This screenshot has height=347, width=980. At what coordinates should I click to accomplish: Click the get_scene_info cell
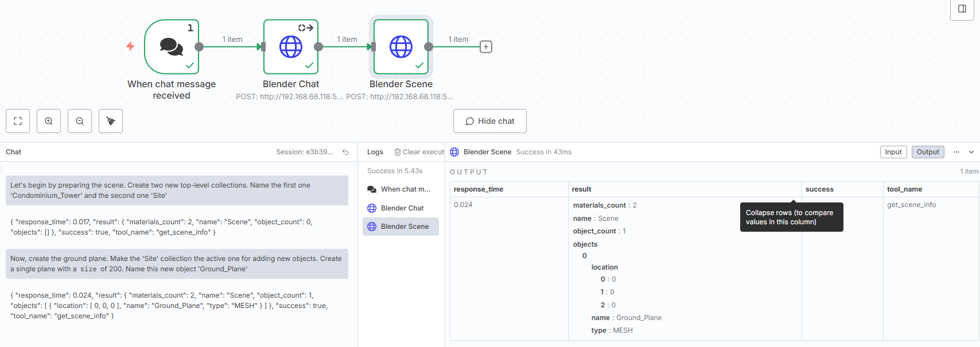(x=911, y=205)
